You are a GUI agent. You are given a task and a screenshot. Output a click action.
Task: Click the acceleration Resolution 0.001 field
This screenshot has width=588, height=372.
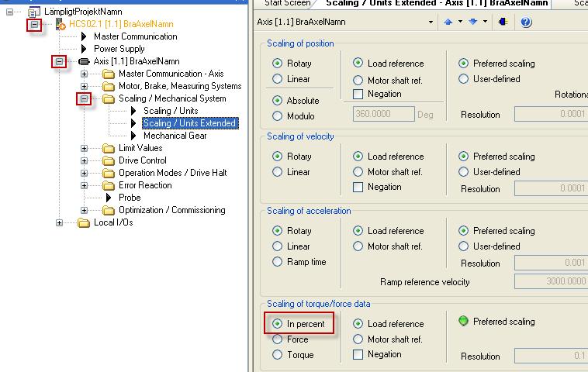coord(552,263)
